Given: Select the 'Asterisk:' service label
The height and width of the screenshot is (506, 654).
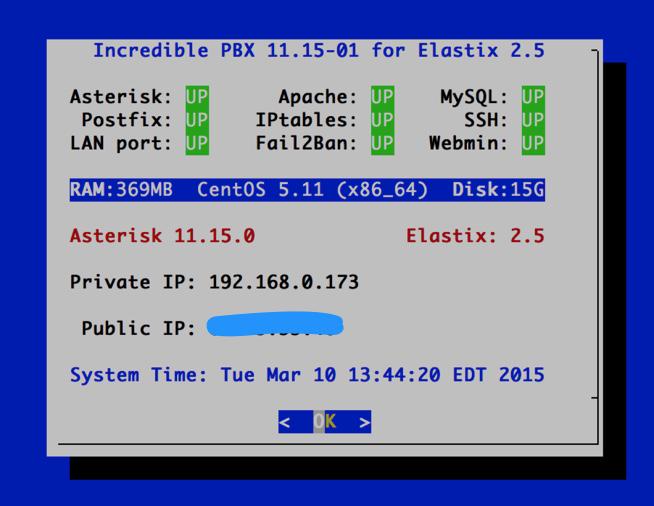Looking at the screenshot, I should tap(121, 97).
